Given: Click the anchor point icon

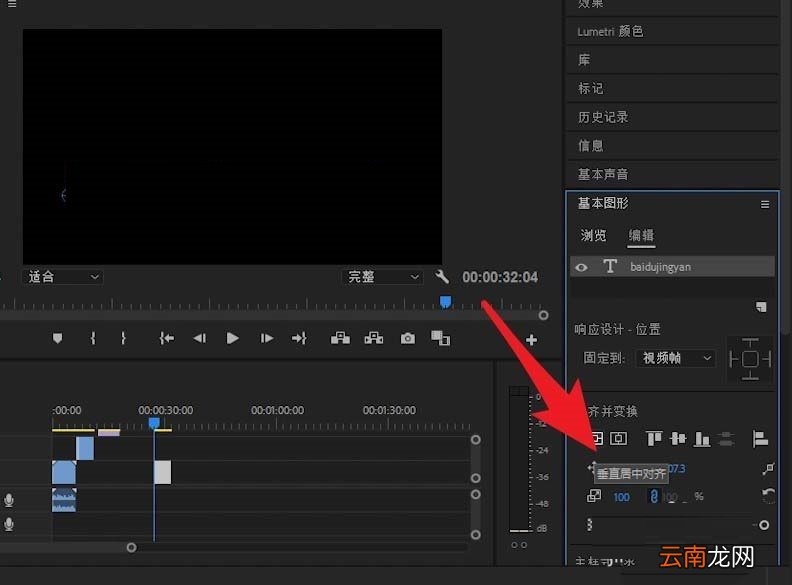Looking at the screenshot, I should 768,469.
